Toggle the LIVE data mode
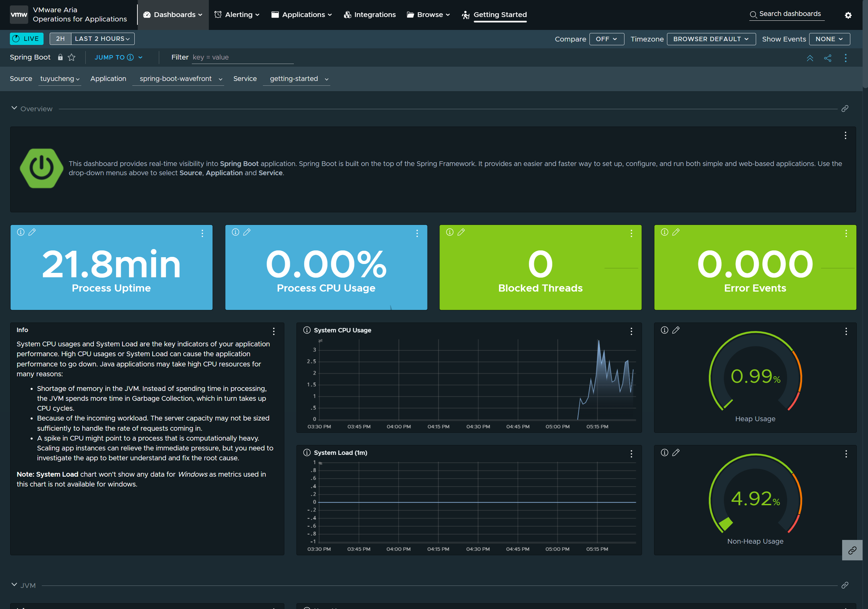The width and height of the screenshot is (868, 609). (27, 38)
